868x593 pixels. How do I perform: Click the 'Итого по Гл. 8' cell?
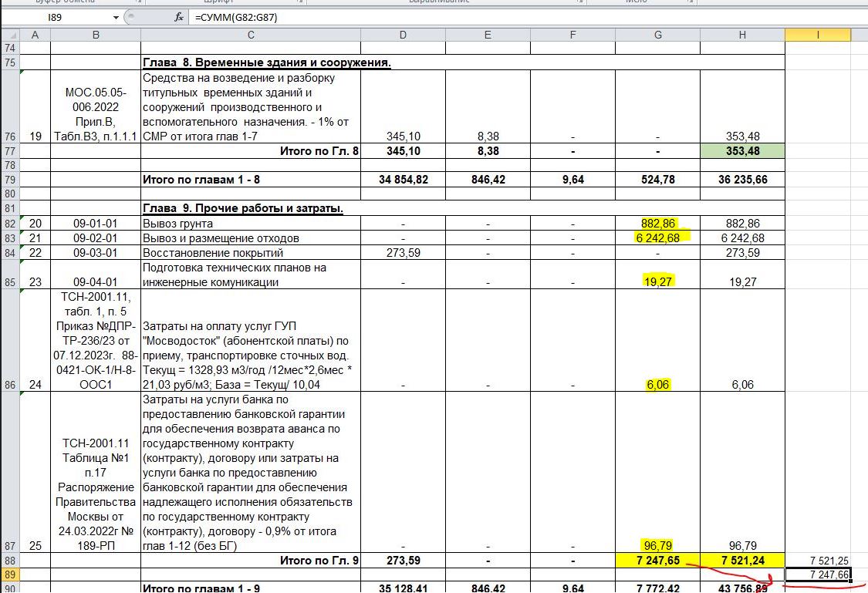pyautogui.click(x=251, y=151)
